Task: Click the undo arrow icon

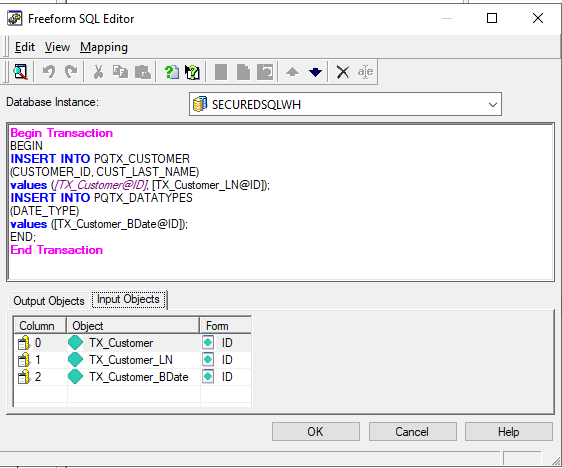Action: 49,72
